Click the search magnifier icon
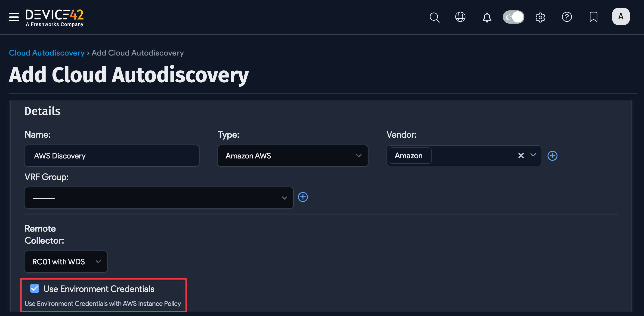The image size is (644, 316). [x=434, y=17]
